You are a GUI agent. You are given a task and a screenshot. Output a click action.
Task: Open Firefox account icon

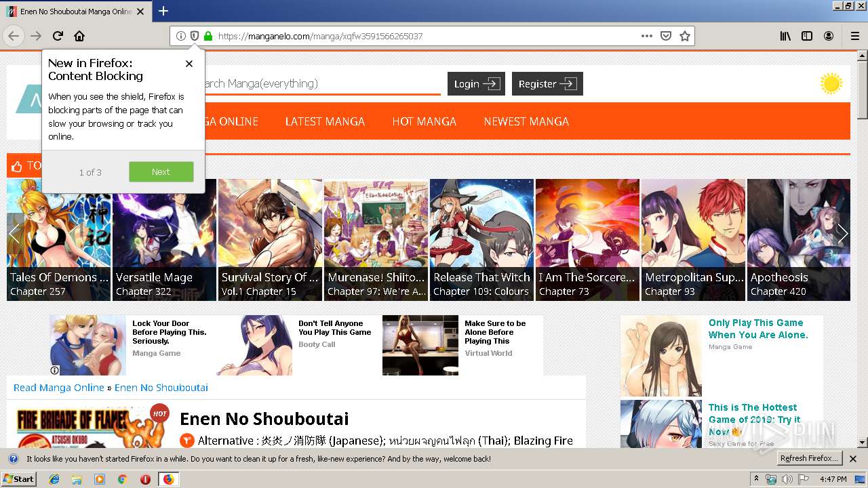click(829, 36)
